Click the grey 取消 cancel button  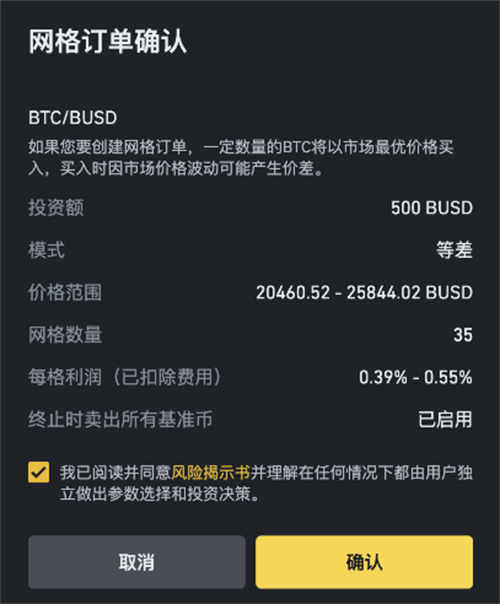137,562
